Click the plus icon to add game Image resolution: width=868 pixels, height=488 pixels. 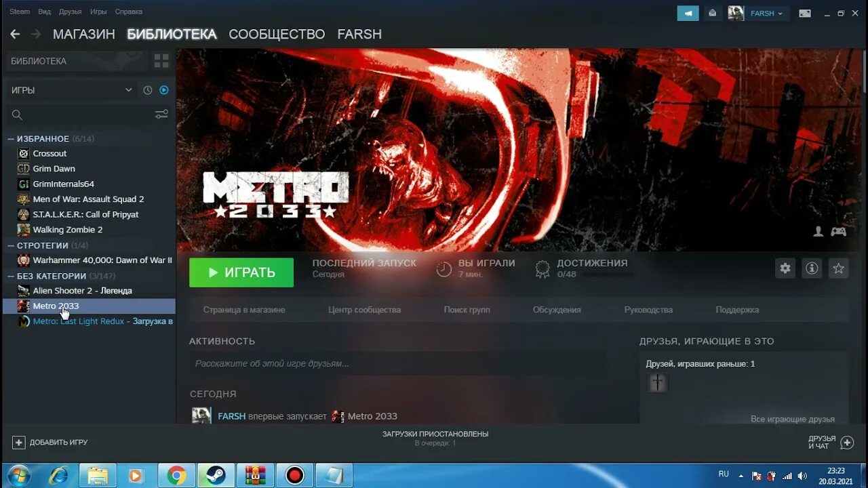(18, 443)
